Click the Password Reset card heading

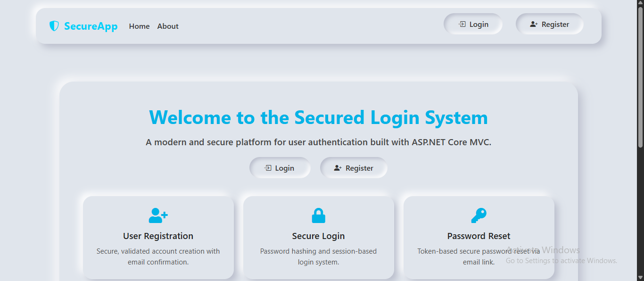coord(479,236)
